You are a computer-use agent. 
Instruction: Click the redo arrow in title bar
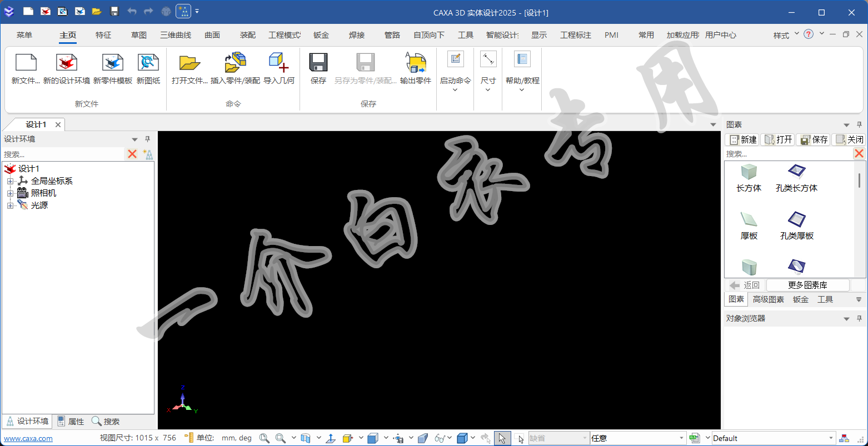[x=148, y=11]
